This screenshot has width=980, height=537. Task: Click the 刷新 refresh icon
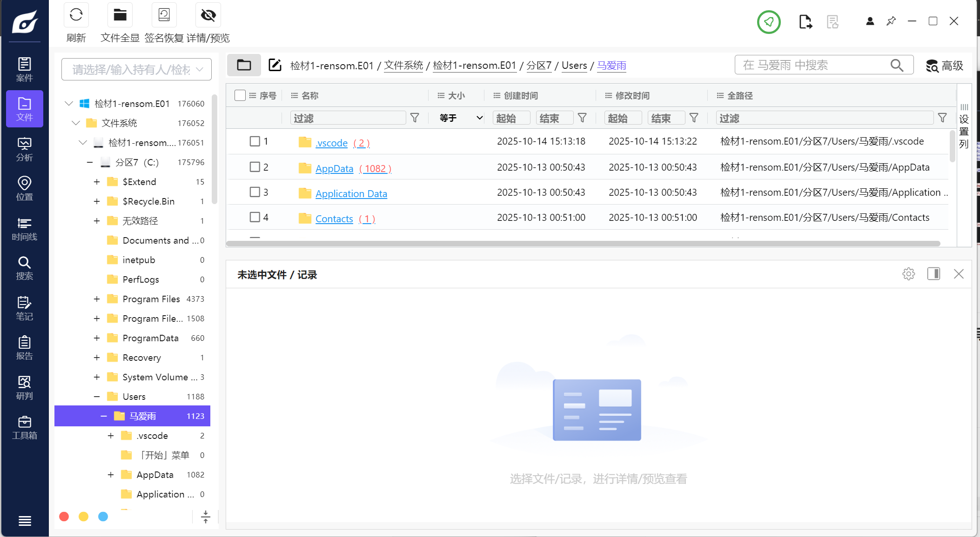76,15
